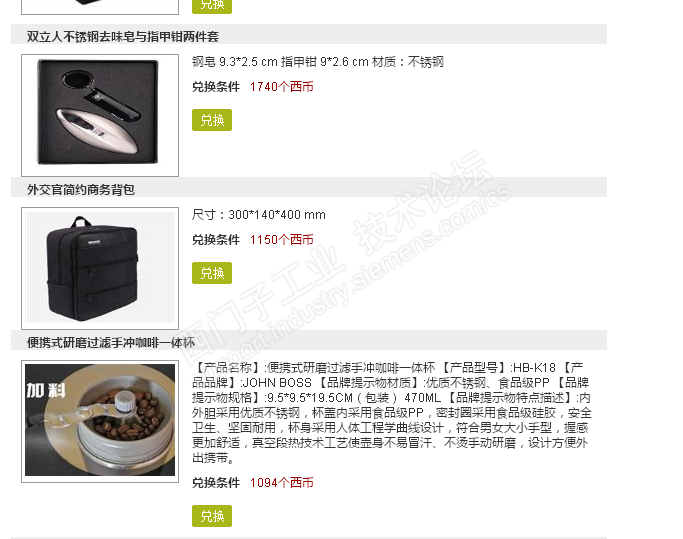Click the 外交官简约商务背包 heading
Viewport: 683px width, 539px height.
[81, 190]
